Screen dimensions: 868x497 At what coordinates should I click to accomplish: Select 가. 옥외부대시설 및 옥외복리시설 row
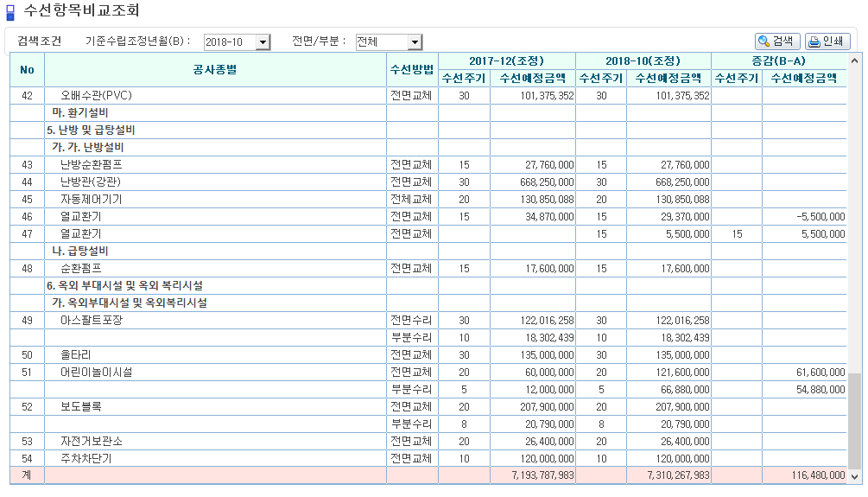(x=428, y=303)
